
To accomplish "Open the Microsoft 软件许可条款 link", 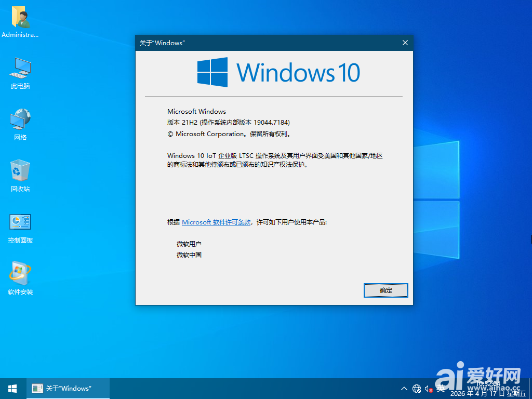I will coord(216,222).
